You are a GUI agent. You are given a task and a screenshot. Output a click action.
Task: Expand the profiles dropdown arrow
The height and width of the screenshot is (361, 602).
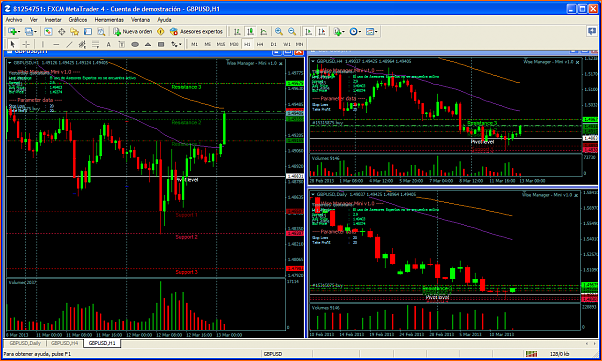35,31
